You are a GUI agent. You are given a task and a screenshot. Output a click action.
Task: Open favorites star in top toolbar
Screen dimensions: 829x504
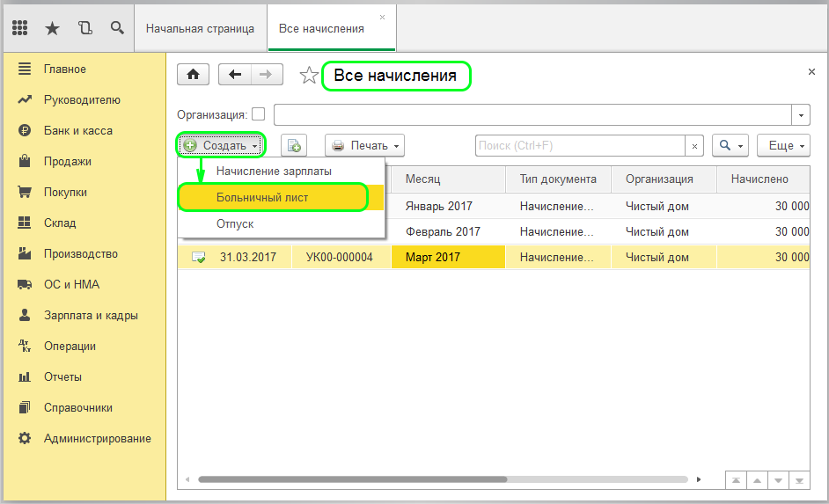(x=52, y=28)
